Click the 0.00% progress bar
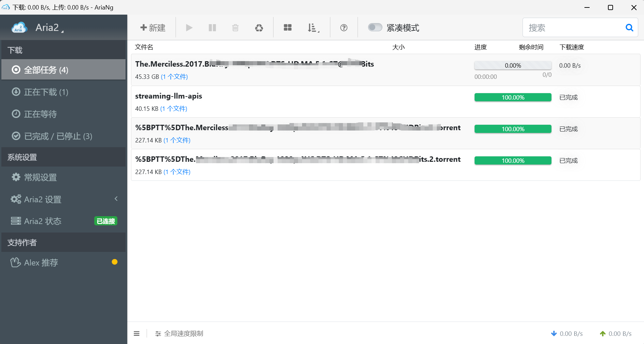The image size is (644, 344). [x=513, y=65]
